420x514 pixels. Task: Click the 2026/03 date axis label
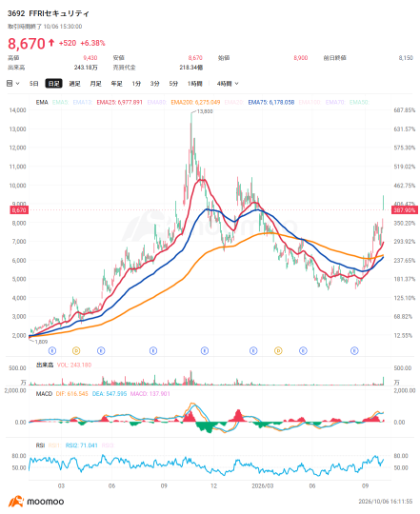point(262,485)
